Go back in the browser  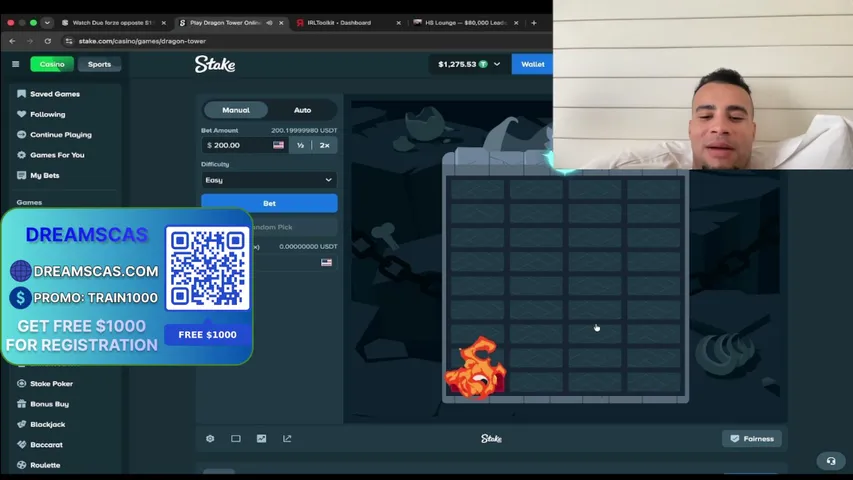click(12, 41)
